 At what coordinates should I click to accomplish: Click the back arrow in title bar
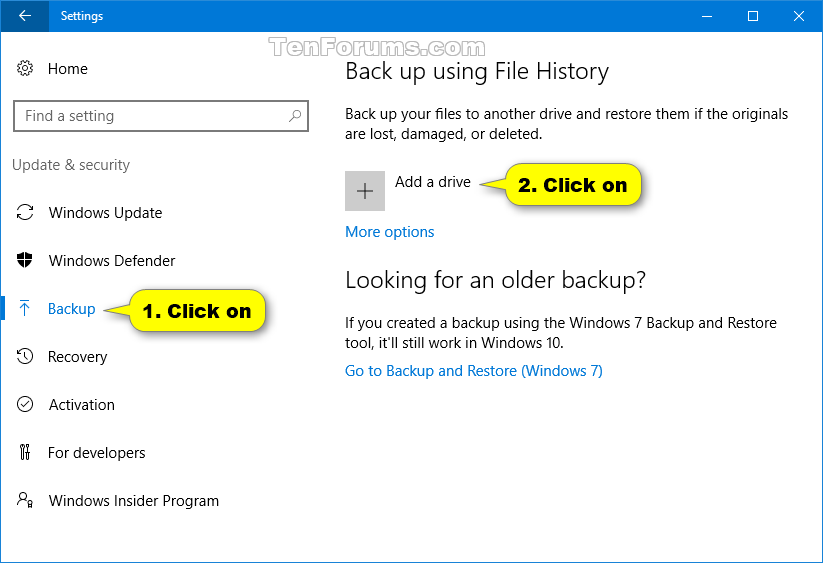[x=25, y=16]
